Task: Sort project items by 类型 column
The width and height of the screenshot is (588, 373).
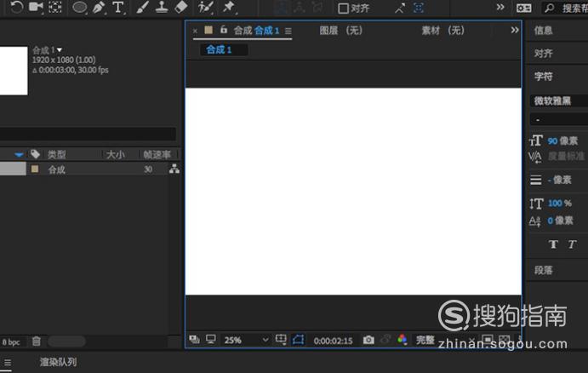Action: (x=57, y=155)
